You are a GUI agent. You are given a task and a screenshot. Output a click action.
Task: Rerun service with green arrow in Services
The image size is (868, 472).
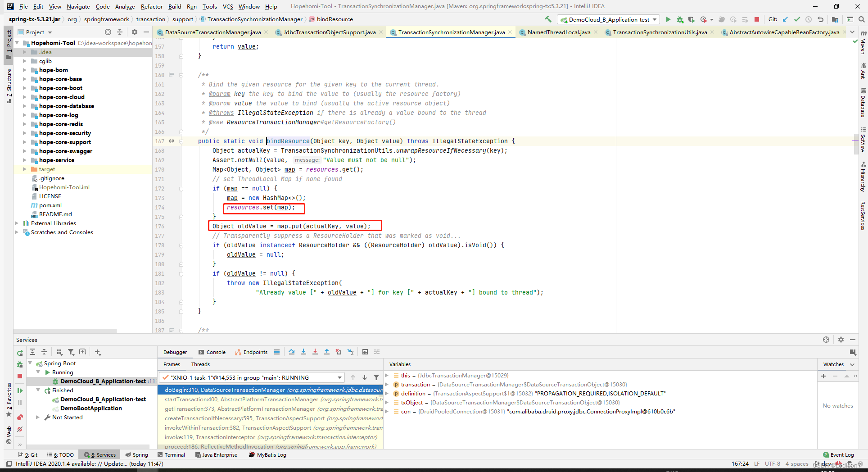20,353
